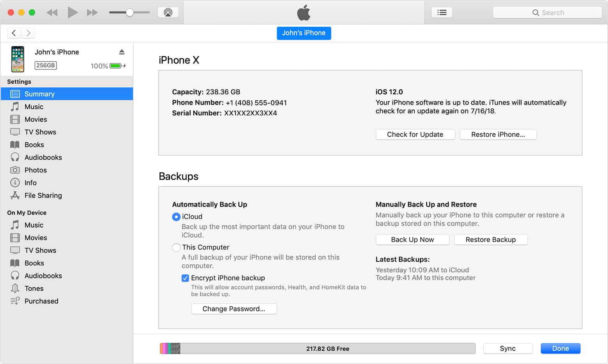Select the John's iPhone tab
Screen dimensions: 608x364
(x=304, y=33)
